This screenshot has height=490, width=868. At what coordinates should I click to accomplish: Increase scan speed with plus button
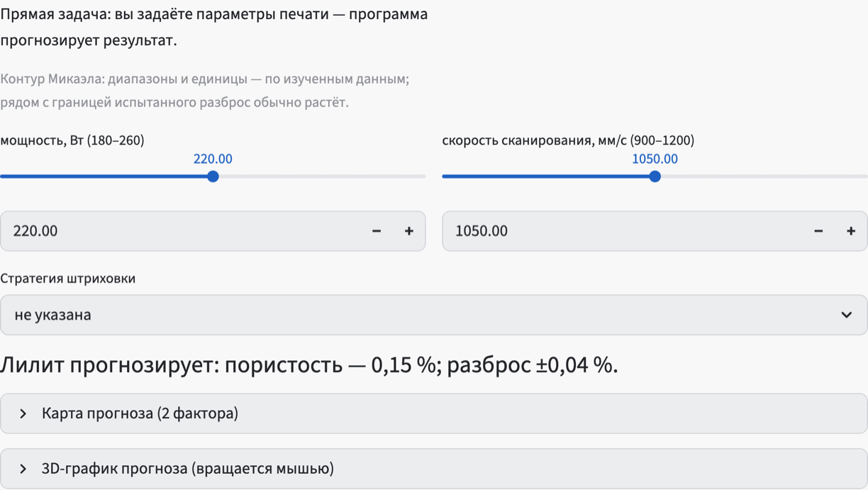point(851,231)
